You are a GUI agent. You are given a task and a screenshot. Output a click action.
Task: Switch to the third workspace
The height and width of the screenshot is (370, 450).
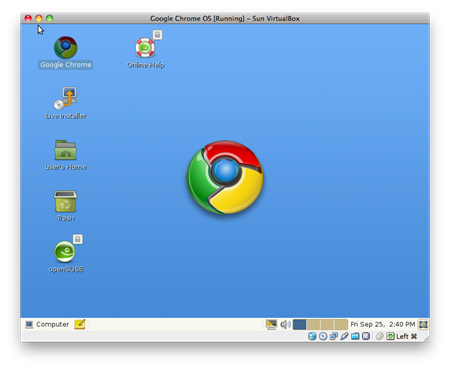[x=327, y=324]
